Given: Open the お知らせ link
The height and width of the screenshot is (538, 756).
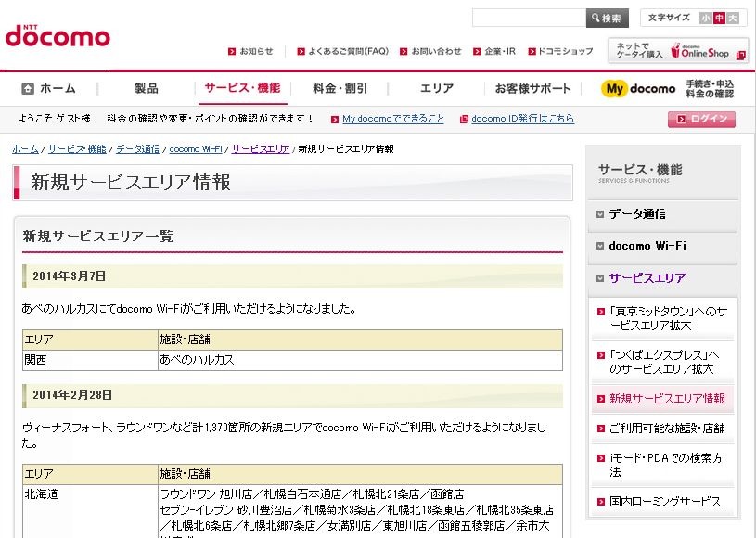Looking at the screenshot, I should click(x=256, y=51).
